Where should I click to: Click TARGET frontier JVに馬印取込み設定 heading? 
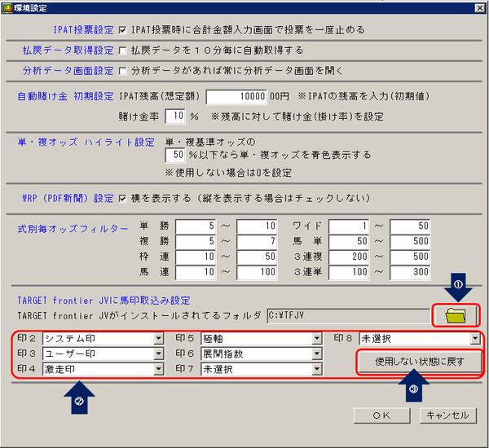(x=104, y=301)
